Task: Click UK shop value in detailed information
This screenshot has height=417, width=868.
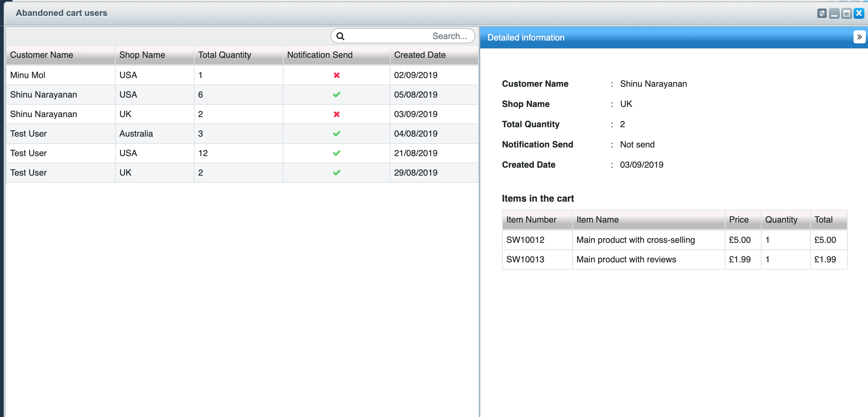Action: click(x=626, y=104)
